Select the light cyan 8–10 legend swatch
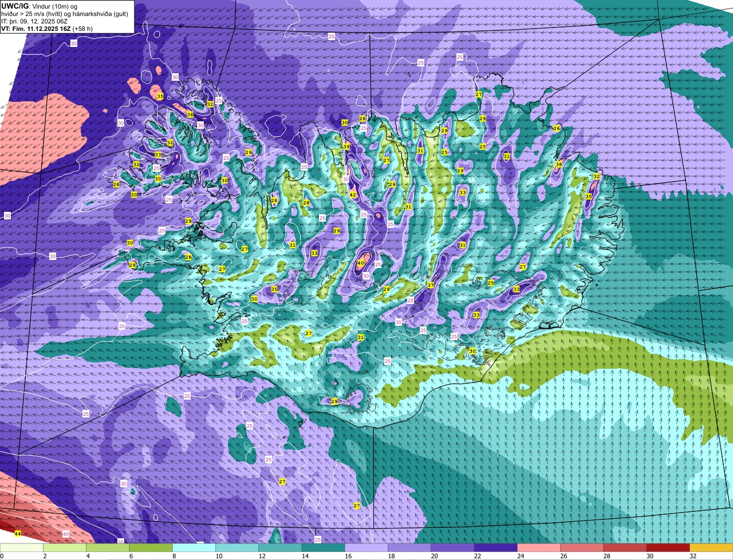The height and width of the screenshot is (560, 733). coord(194,548)
